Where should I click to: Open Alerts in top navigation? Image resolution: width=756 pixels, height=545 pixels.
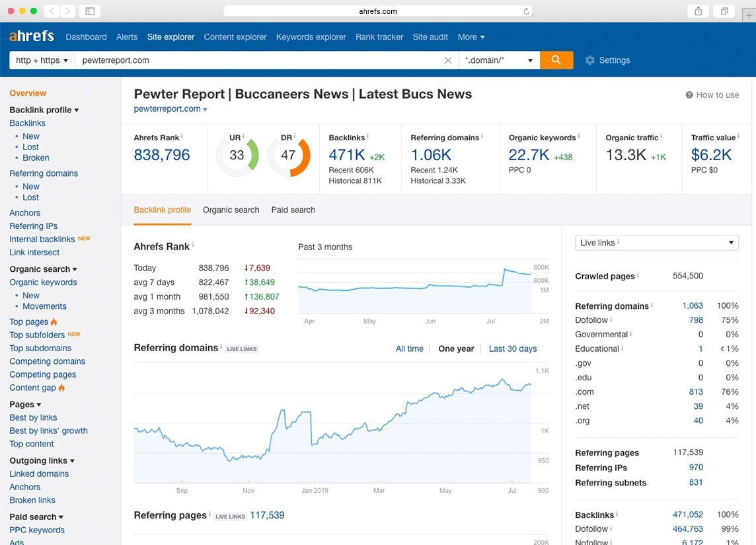click(127, 36)
